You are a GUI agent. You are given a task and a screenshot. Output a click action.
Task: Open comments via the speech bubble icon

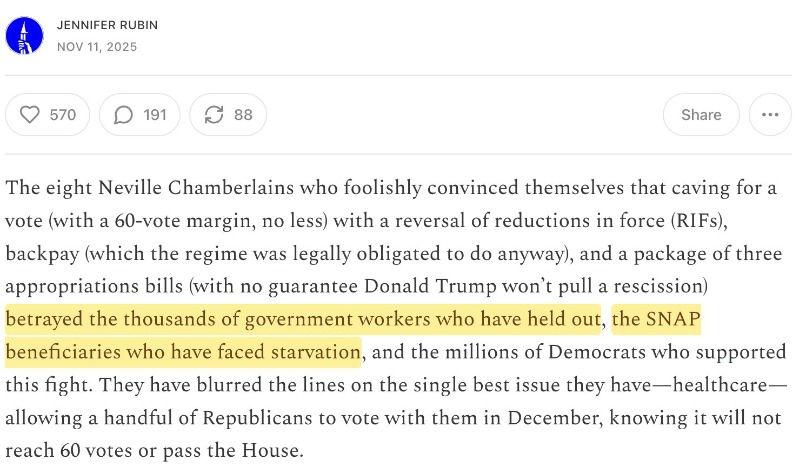[x=123, y=115]
